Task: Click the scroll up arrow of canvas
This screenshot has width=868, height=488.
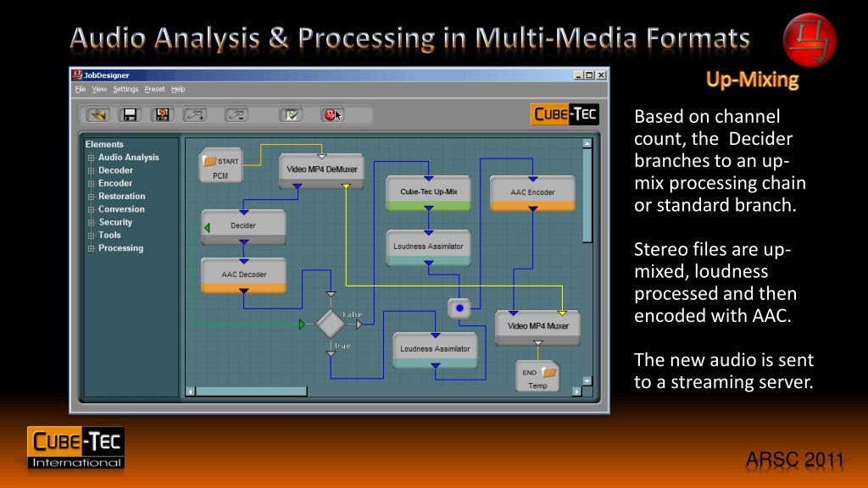Action: (x=587, y=143)
